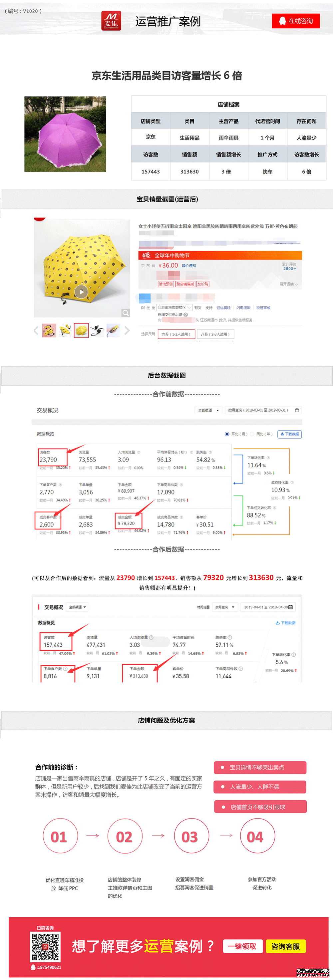The width and height of the screenshot is (333, 980).
Task: Go to previous product thumbnails arrow
Action: coord(36,331)
